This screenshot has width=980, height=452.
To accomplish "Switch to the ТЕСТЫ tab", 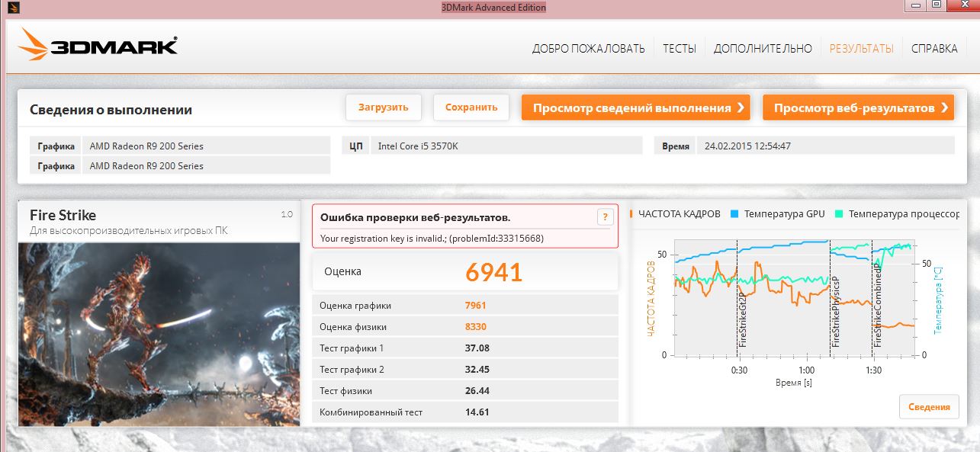I will coord(679,49).
